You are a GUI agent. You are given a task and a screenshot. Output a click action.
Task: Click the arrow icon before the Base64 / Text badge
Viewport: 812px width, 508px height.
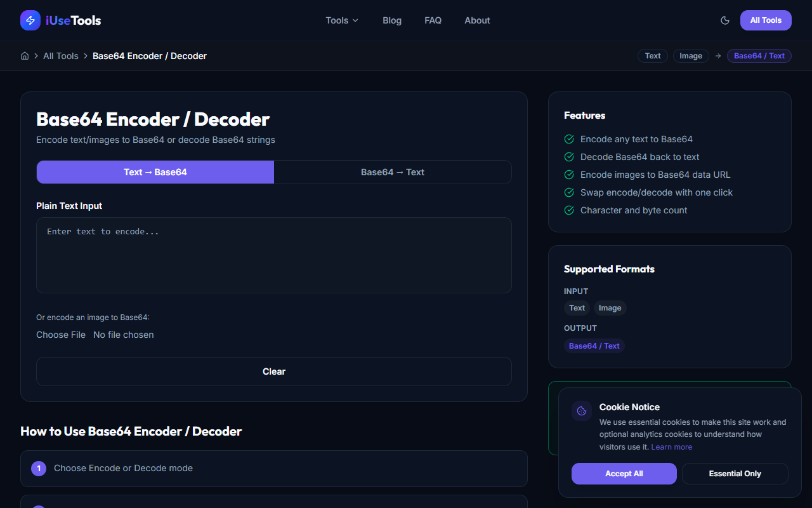point(717,56)
